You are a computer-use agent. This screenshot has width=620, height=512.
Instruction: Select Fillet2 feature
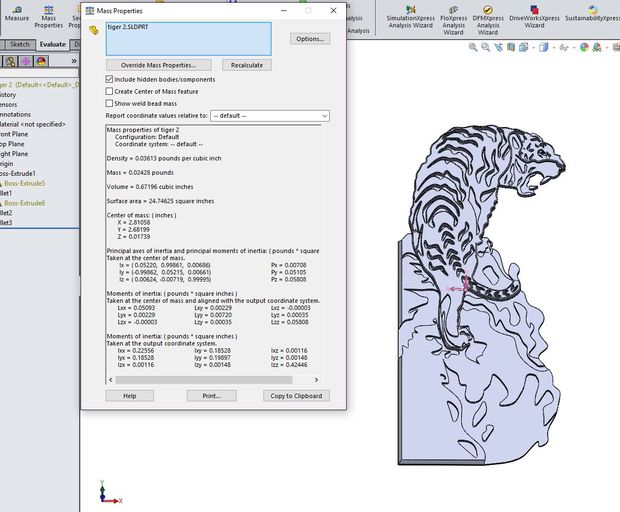click(6, 213)
